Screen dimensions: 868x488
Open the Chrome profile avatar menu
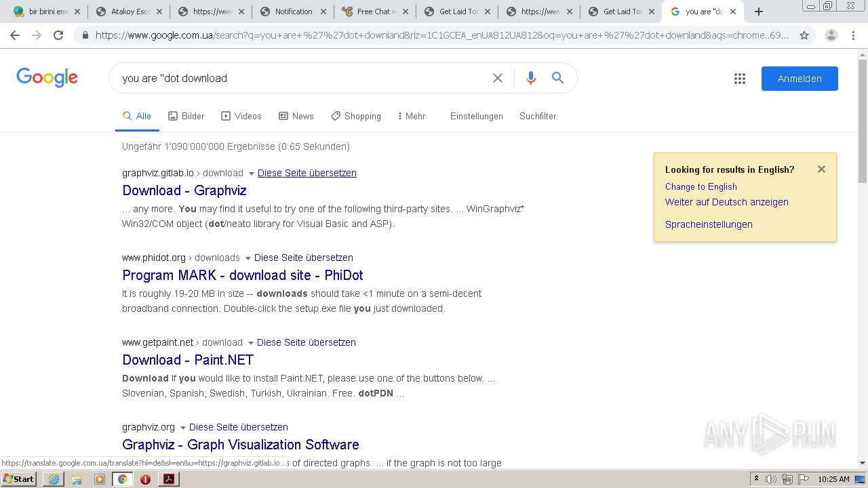tap(831, 35)
